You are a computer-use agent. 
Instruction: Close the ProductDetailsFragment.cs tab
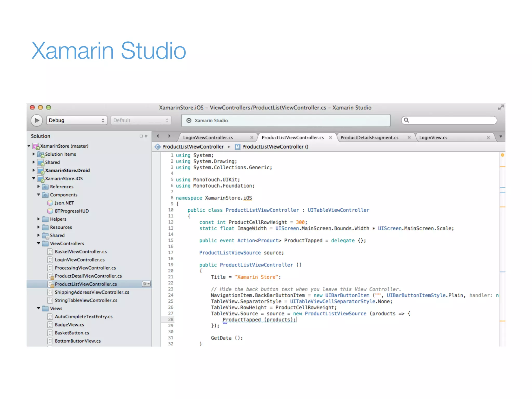pos(409,138)
